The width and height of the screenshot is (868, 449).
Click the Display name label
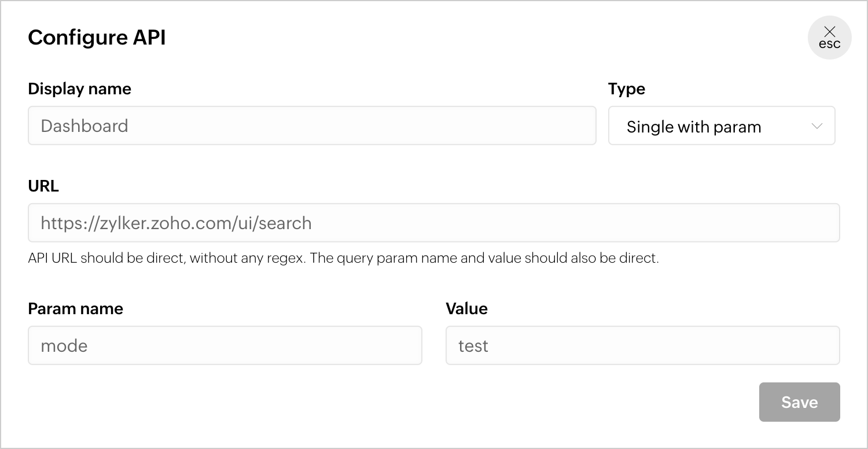point(80,89)
